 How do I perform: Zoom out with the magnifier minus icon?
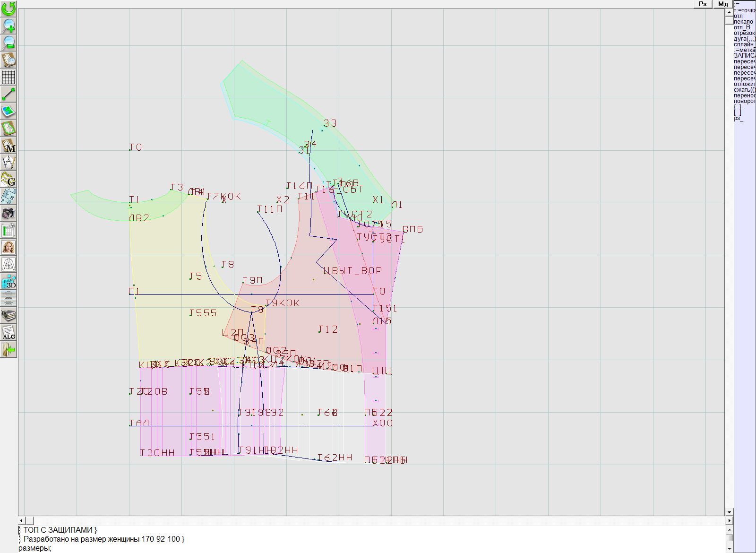(x=9, y=43)
